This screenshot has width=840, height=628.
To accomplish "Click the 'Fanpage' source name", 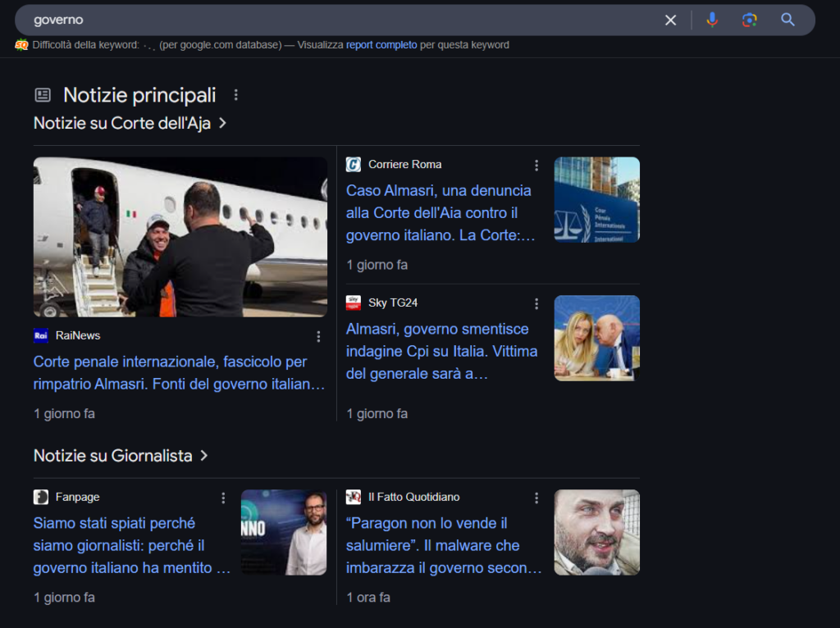I will 77,497.
